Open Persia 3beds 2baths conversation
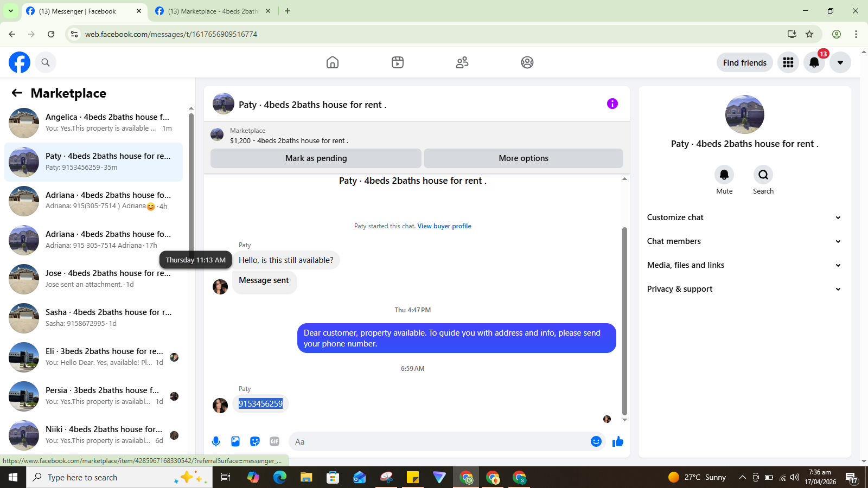This screenshot has height=488, width=868. [x=93, y=396]
